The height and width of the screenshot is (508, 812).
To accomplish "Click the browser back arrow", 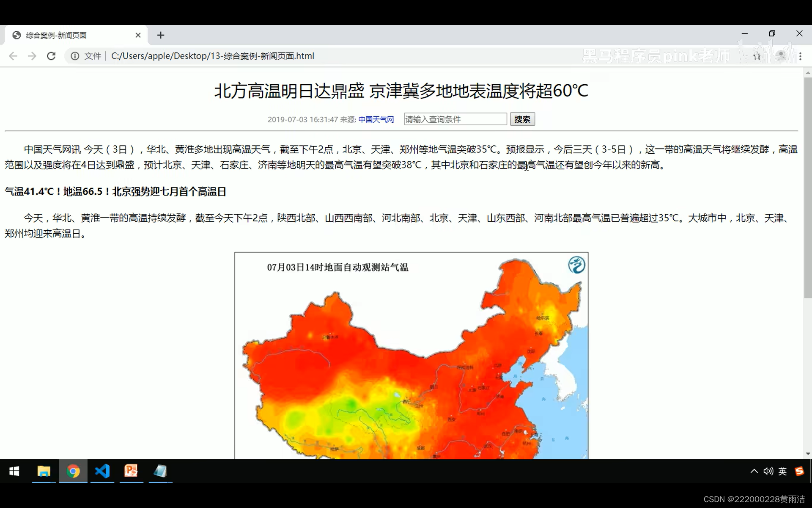I will (13, 56).
